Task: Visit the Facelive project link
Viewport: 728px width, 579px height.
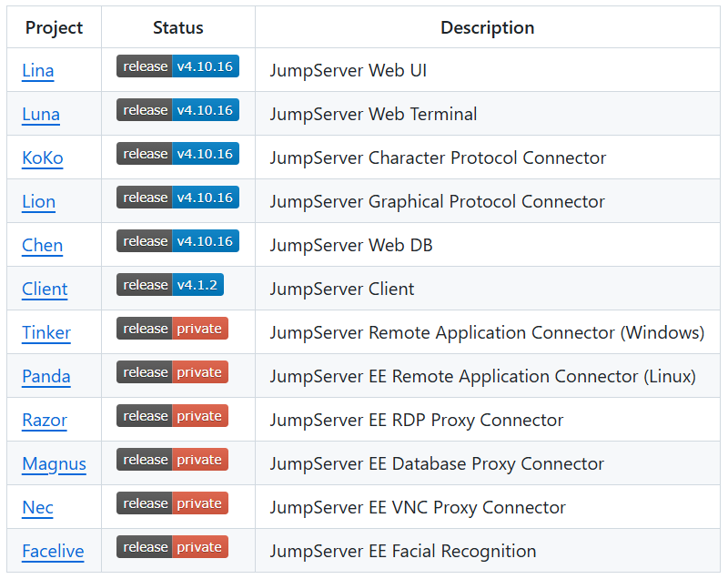Action: (x=53, y=551)
